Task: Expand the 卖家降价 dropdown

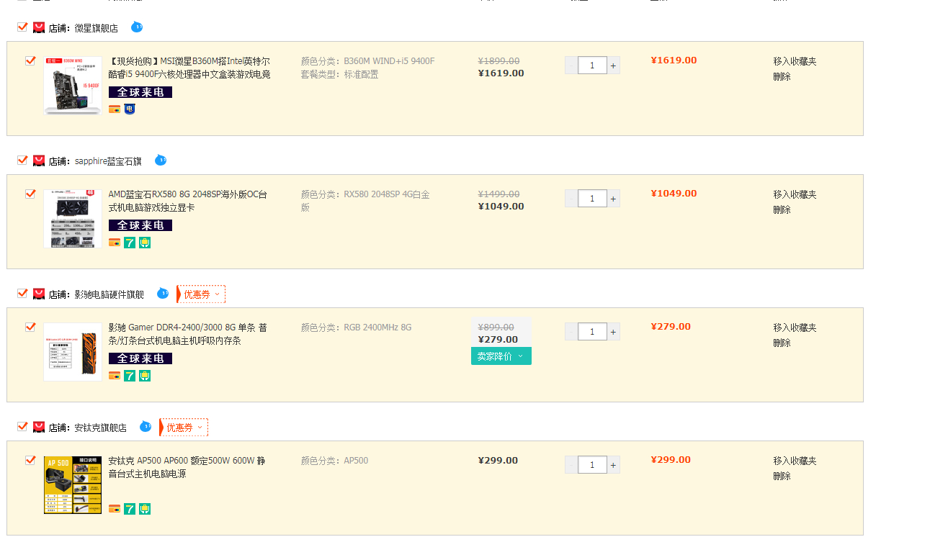Action: [501, 356]
